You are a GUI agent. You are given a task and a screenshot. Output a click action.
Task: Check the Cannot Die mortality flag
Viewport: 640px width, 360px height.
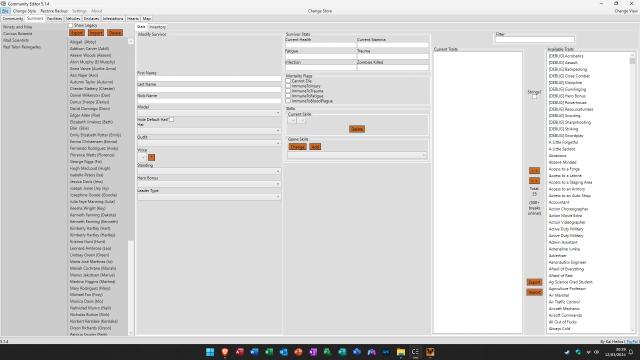[x=288, y=81]
